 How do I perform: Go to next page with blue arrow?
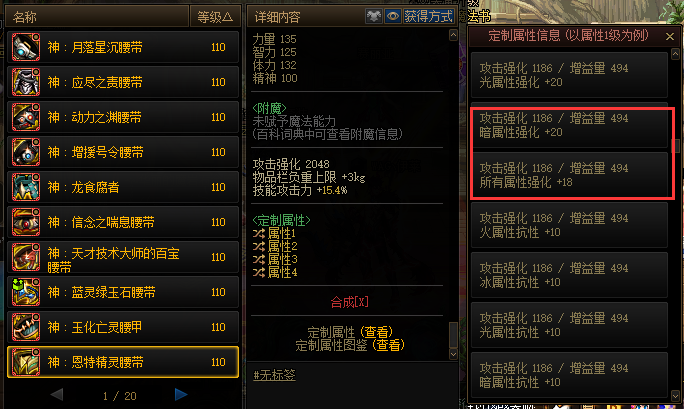[181, 395]
